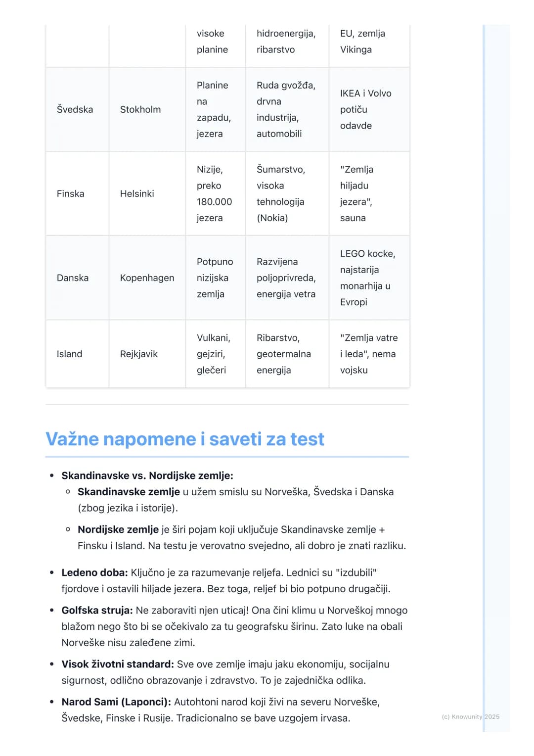Click the "Kopenhagen" cell

pos(147,278)
